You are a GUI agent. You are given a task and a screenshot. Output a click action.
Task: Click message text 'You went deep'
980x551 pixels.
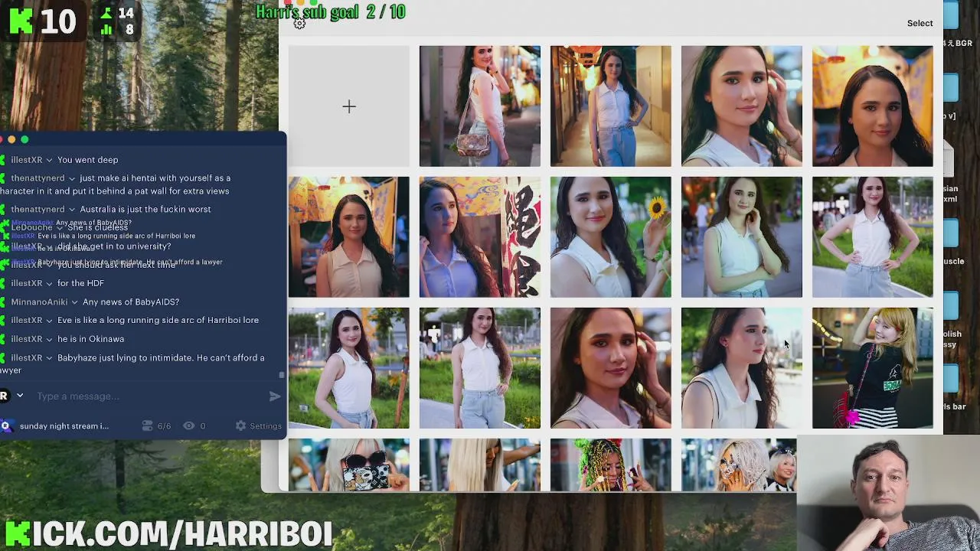[87, 160]
